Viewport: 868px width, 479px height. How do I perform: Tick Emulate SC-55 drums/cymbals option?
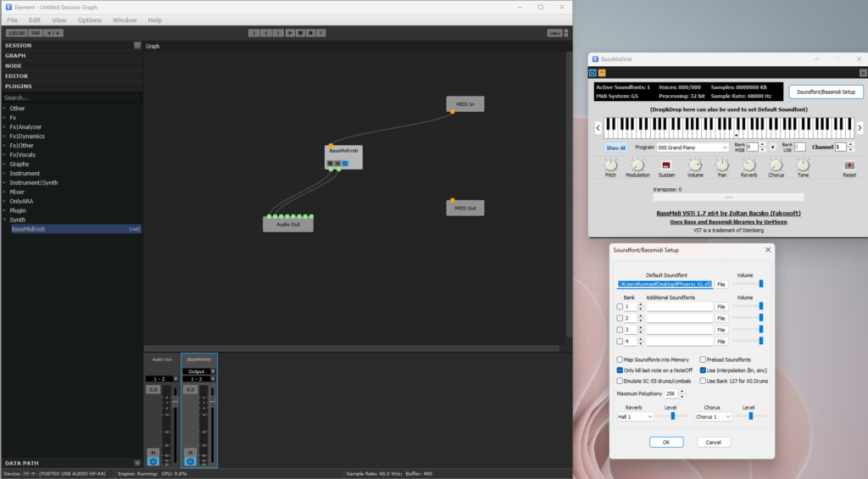point(619,382)
